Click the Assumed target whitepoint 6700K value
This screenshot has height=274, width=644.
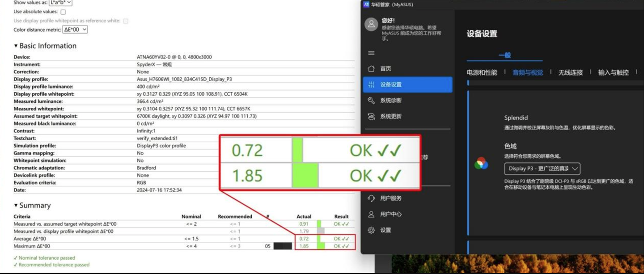click(x=197, y=116)
